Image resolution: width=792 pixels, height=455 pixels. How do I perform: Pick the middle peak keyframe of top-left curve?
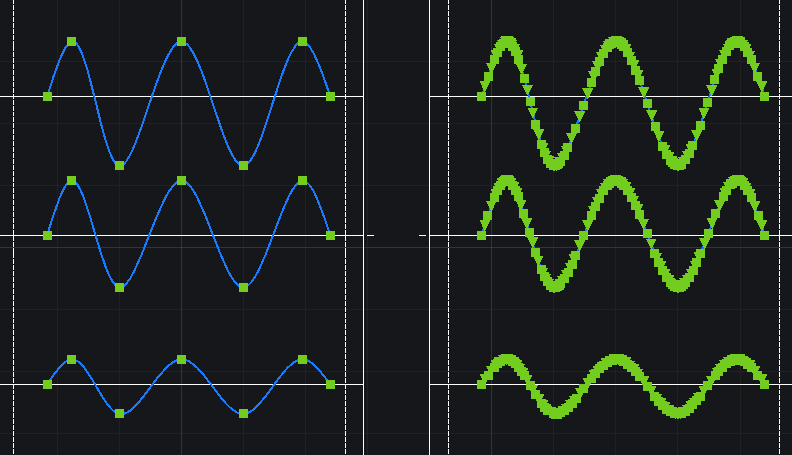pyautogui.click(x=181, y=42)
